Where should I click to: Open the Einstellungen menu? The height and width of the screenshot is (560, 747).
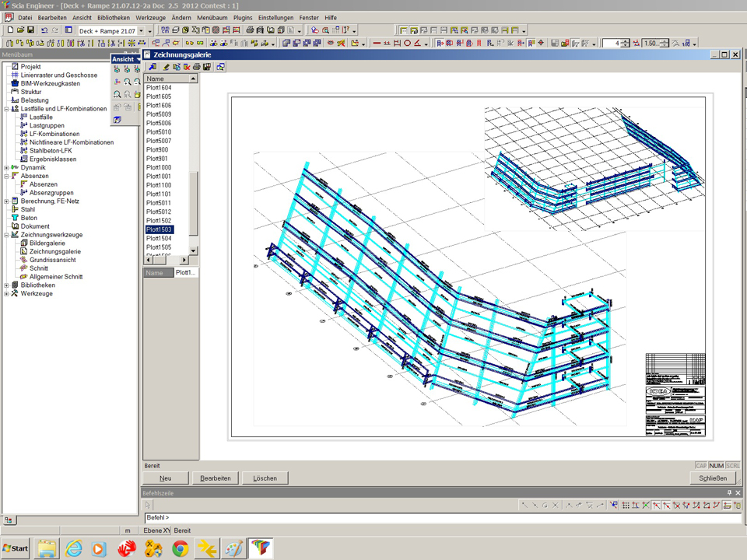point(275,17)
